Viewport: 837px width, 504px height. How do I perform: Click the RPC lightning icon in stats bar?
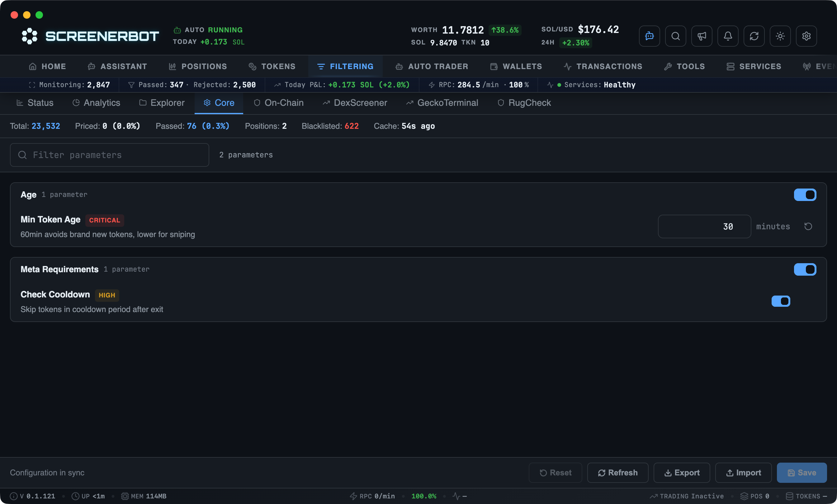point(431,85)
